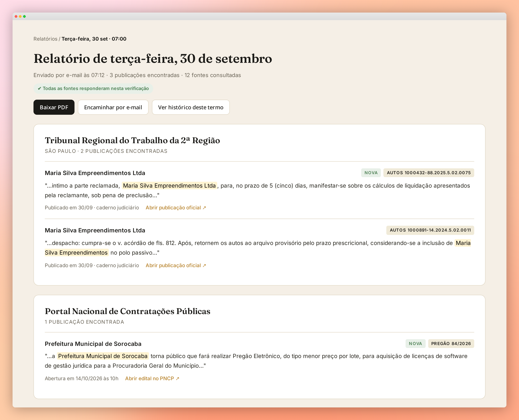Viewport: 519px width, 420px height.
Task: Click the NOVA badge on Sorocaba publication
Action: pyautogui.click(x=415, y=344)
